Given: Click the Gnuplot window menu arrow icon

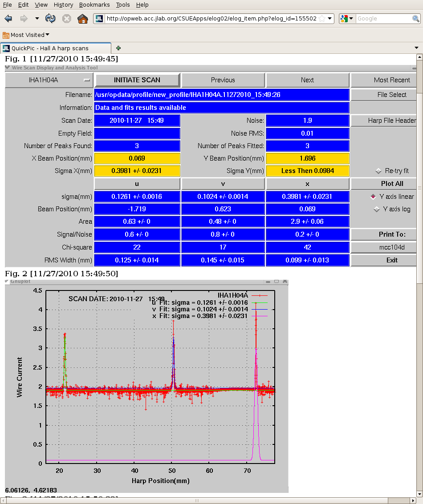Looking at the screenshot, I should click(7, 281).
